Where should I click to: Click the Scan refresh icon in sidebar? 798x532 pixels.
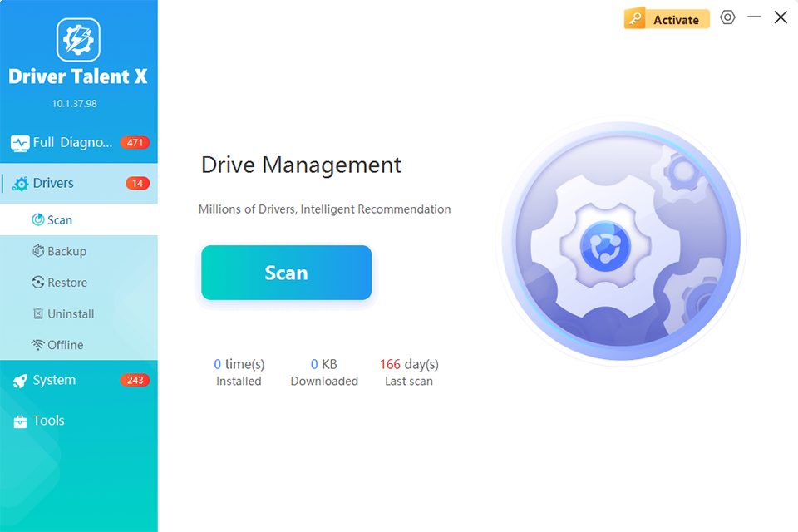tap(38, 219)
